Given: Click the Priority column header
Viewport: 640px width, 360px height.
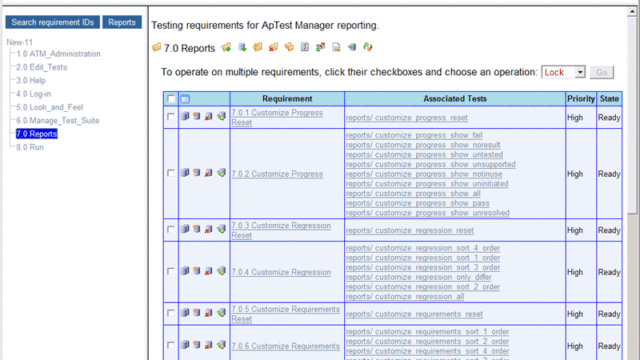Looking at the screenshot, I should coord(581,99).
